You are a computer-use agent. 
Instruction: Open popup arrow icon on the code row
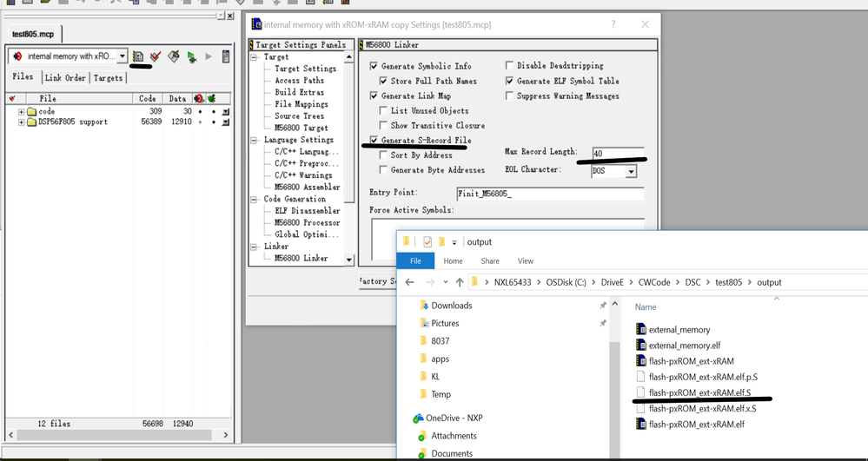pyautogui.click(x=226, y=112)
